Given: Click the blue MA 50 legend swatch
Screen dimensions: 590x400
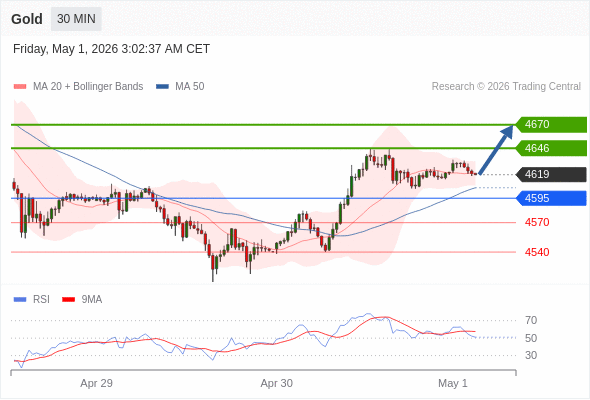Looking at the screenshot, I should [162, 87].
